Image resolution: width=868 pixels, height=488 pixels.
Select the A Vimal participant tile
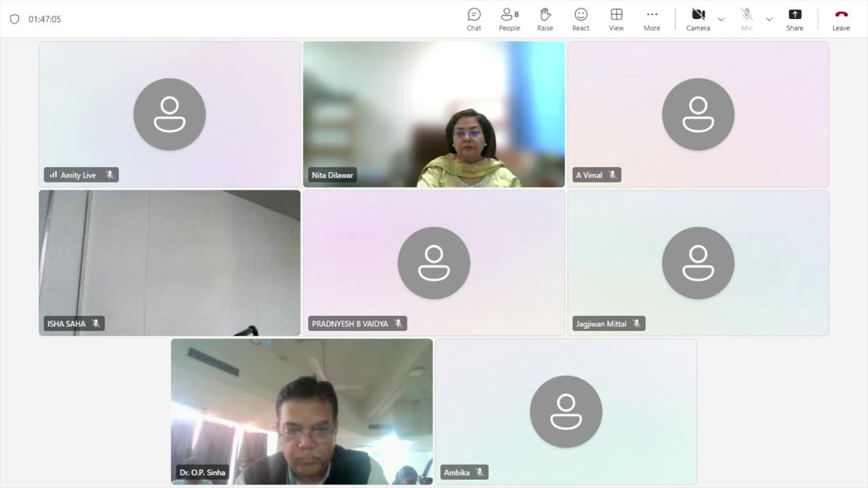[698, 114]
